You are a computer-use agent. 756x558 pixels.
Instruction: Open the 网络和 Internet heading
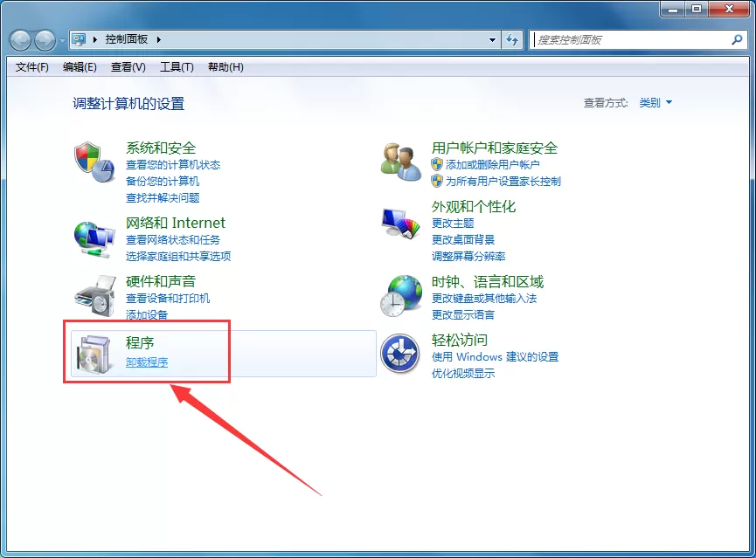[176, 223]
